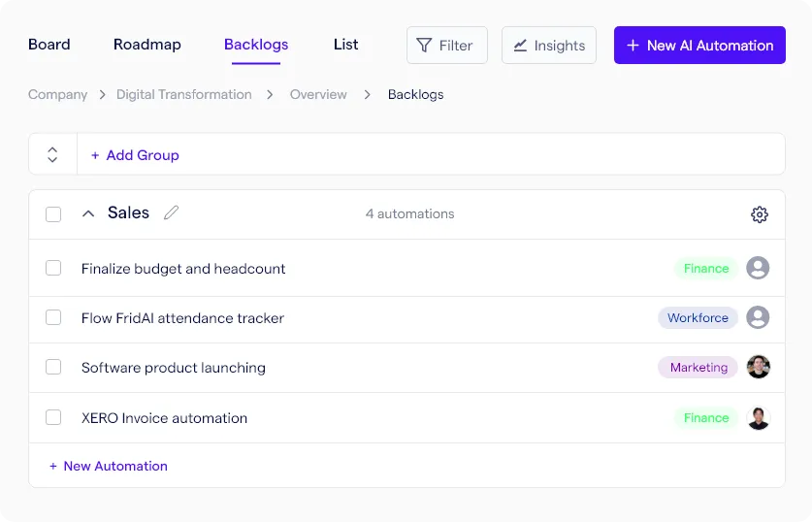Collapse the Sales group chevron

[88, 213]
